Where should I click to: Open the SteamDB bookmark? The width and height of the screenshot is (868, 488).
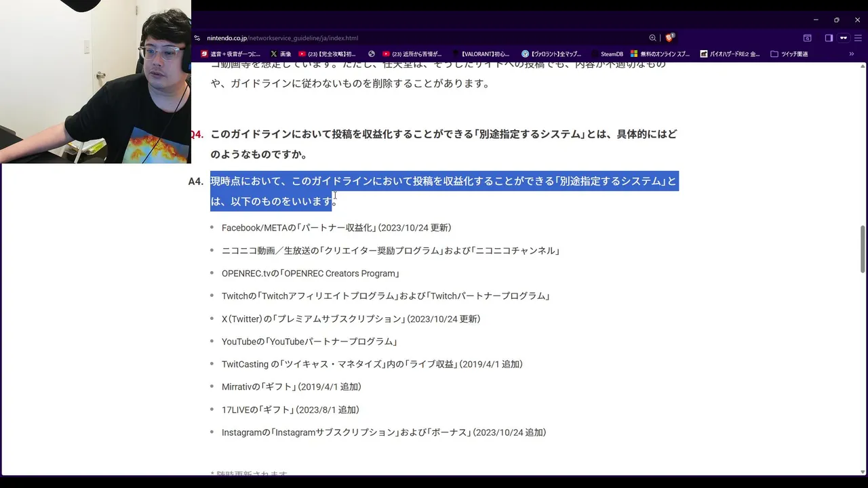[607, 54]
